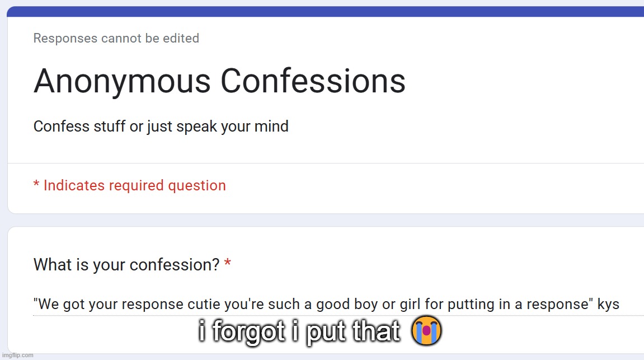644x360 pixels.
Task: Click the Anonymous Confessions form title
Action: click(219, 81)
